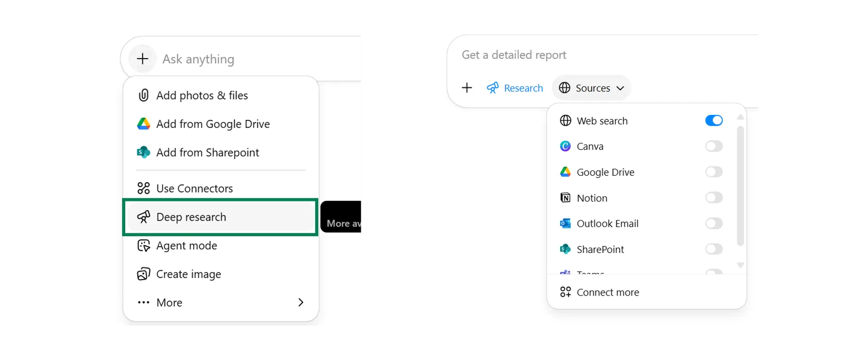Screen dimensions: 868x363
Task: Click the Use Connectors icon
Action: (x=143, y=188)
